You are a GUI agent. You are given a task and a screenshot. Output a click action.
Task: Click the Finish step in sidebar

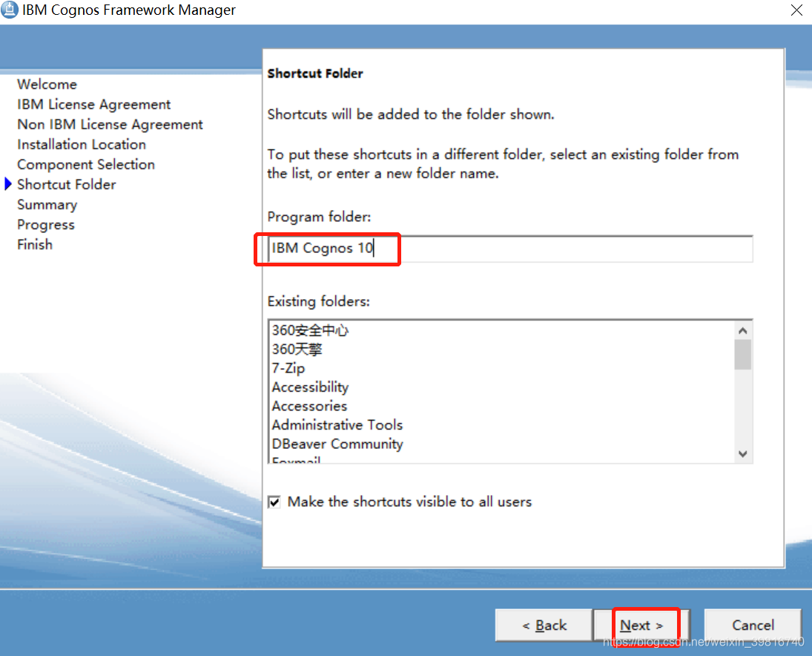pos(35,245)
